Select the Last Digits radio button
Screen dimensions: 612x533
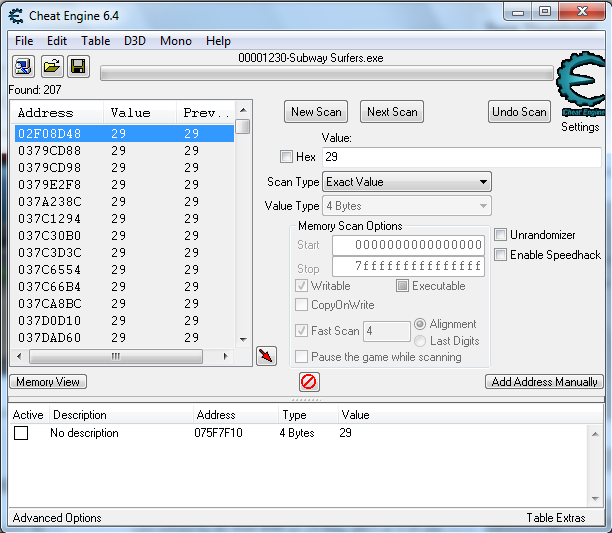[420, 341]
